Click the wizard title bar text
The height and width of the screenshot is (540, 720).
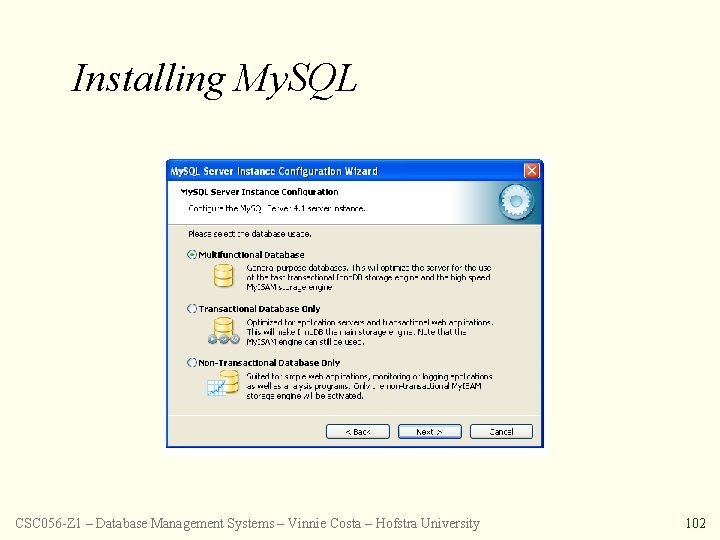click(x=274, y=171)
